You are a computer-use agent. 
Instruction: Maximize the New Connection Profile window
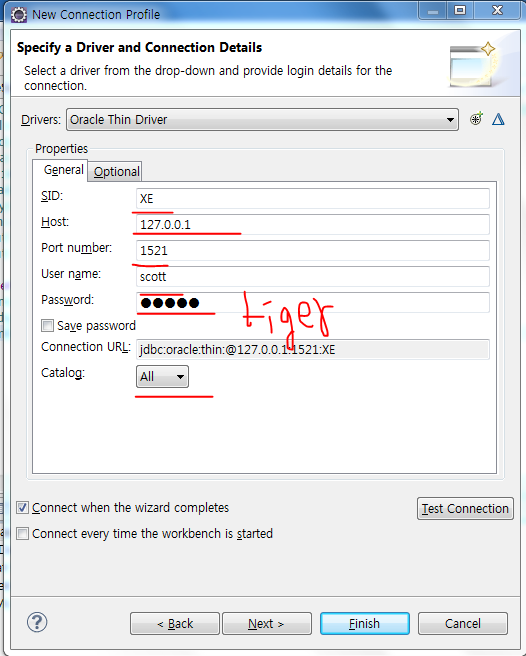[x=460, y=10]
